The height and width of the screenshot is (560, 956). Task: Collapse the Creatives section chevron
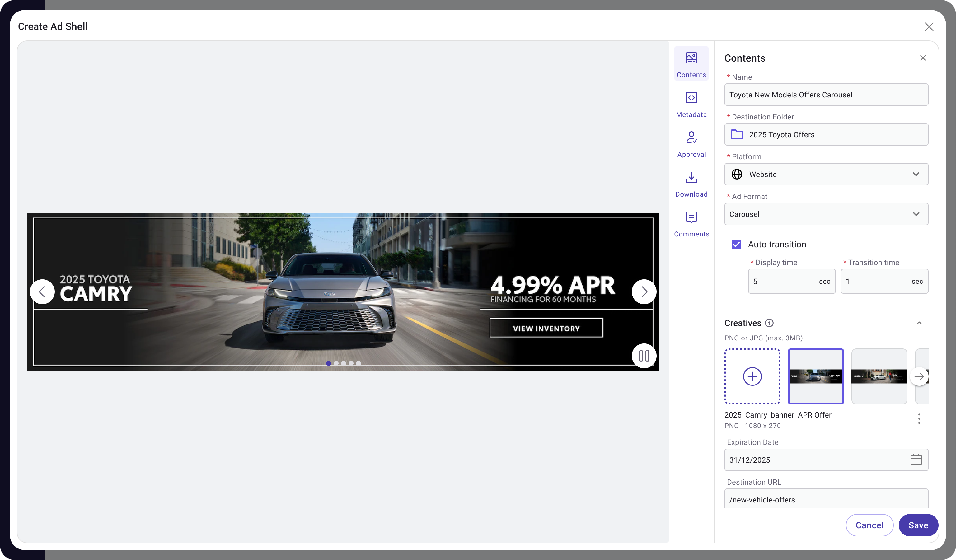click(x=919, y=323)
